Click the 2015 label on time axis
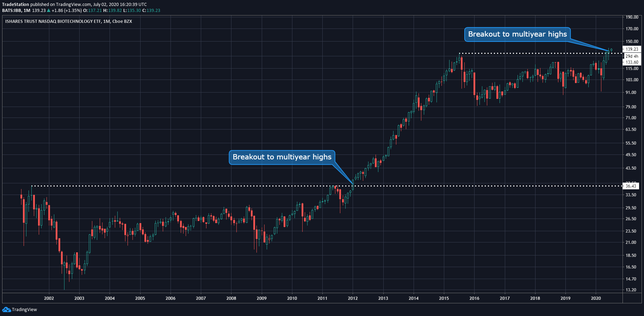 click(444, 298)
